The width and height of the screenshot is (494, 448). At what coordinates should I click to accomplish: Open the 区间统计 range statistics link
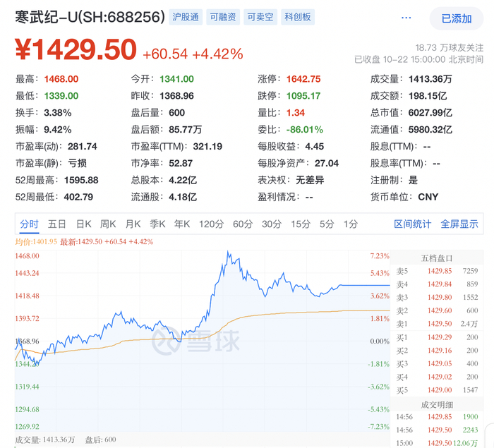(412, 224)
